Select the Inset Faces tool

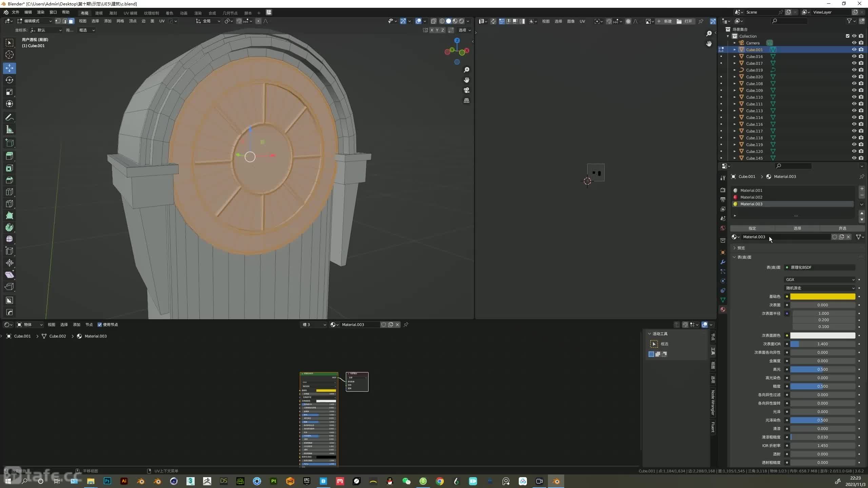click(9, 168)
